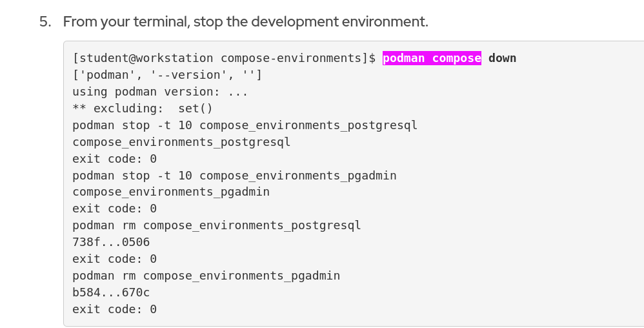Click the exit code line below 738f...0506
The width and height of the screenshot is (644, 328).
(x=114, y=259)
